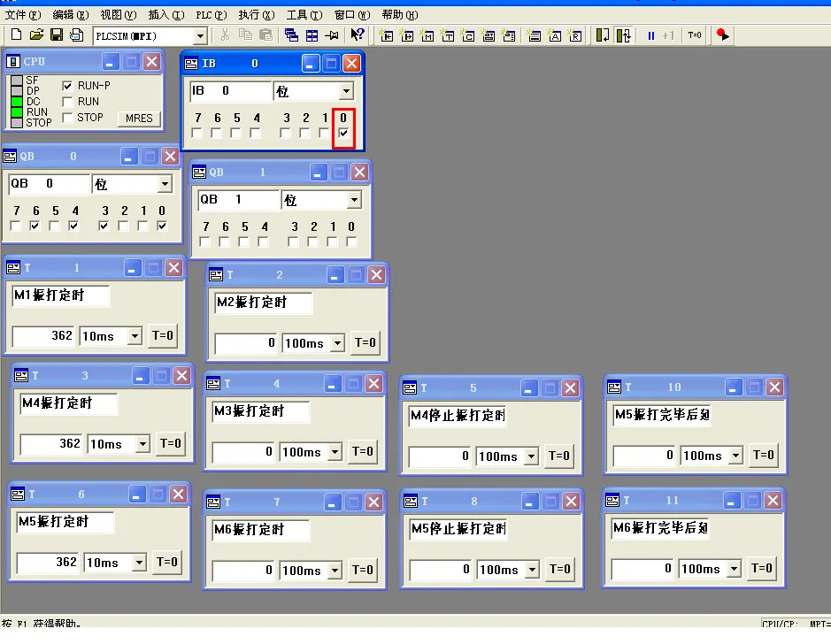Toggle bit 0 checkbox of IB 0
The height and width of the screenshot is (644, 831).
point(343,133)
